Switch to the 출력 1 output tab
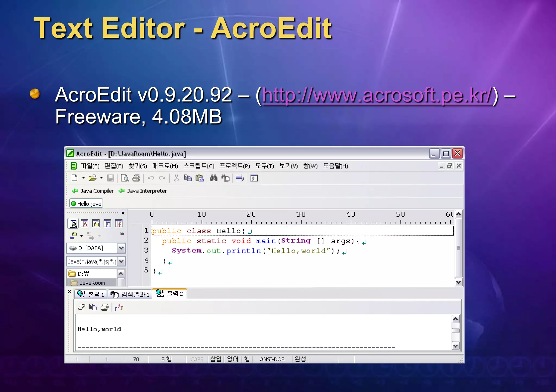 tap(90, 294)
